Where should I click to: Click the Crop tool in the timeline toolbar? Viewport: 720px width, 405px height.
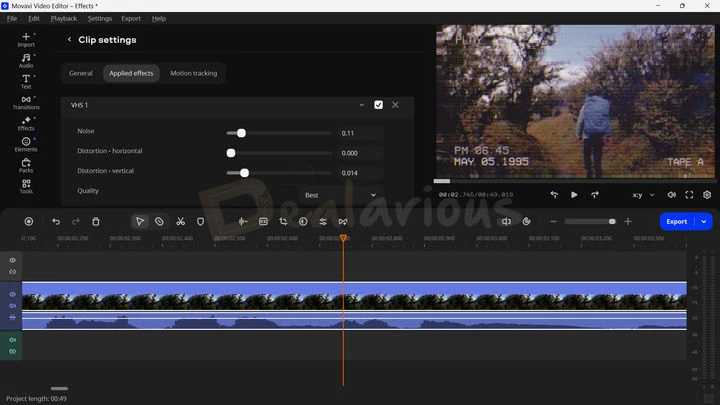coord(283,221)
